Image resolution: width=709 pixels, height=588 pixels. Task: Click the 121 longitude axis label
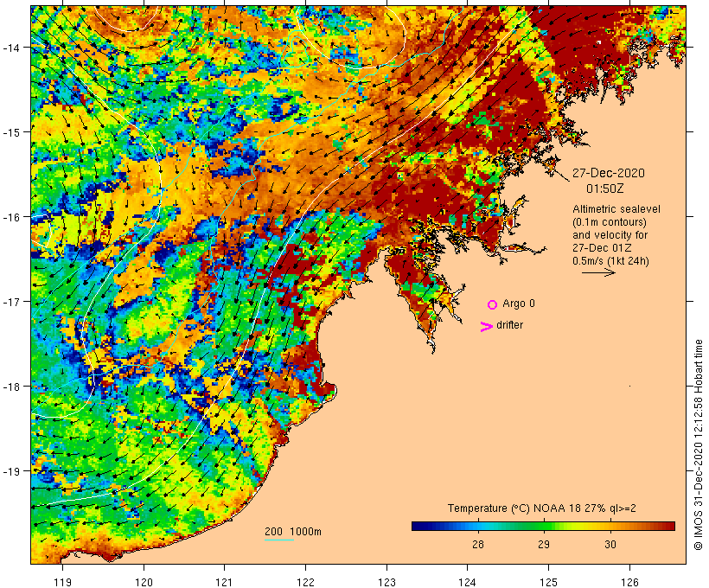224,582
